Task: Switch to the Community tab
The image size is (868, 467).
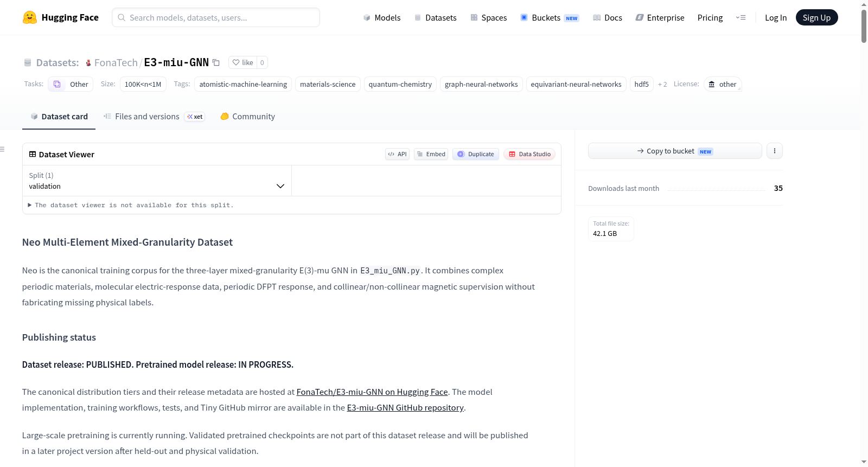Action: pyautogui.click(x=247, y=116)
